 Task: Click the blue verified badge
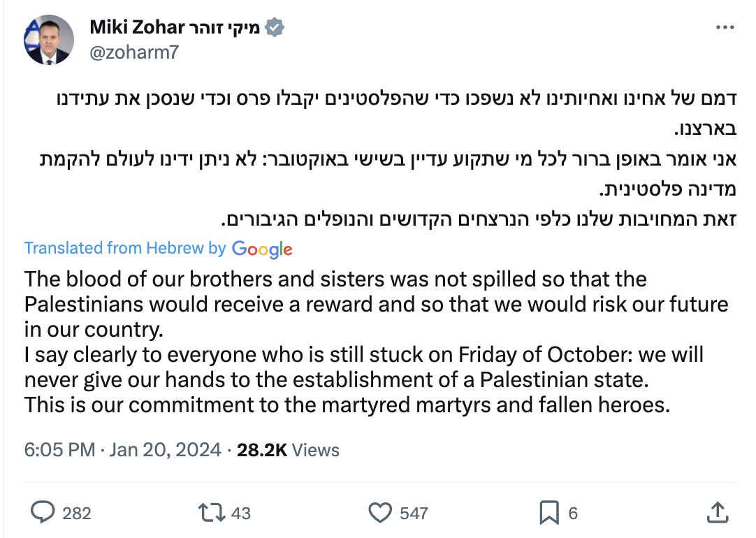point(276,28)
